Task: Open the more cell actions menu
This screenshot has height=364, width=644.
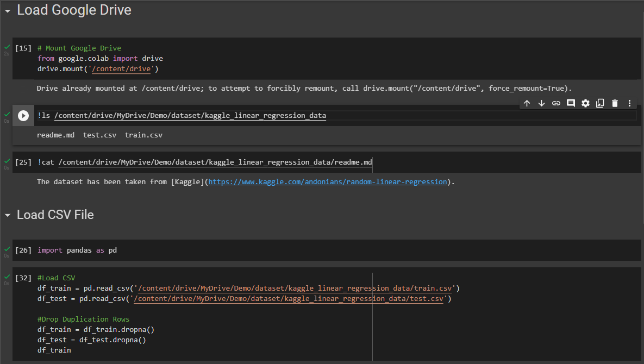Action: [629, 103]
